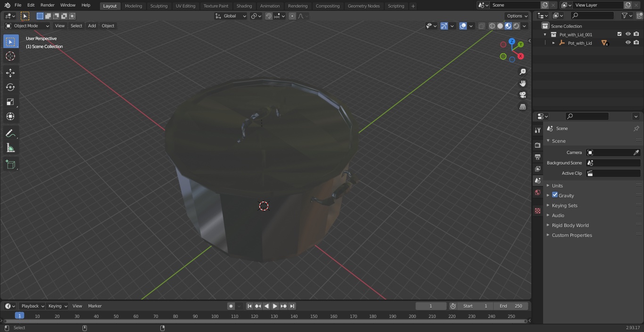The image size is (644, 332).
Task: Open the Output properties tab
Action: pos(537,157)
